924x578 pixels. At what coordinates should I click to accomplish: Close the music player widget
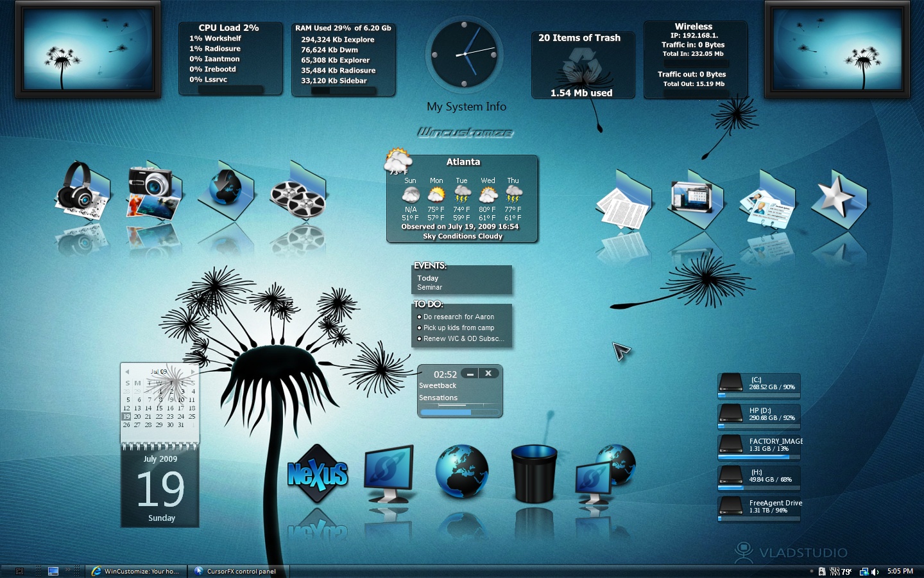point(488,373)
